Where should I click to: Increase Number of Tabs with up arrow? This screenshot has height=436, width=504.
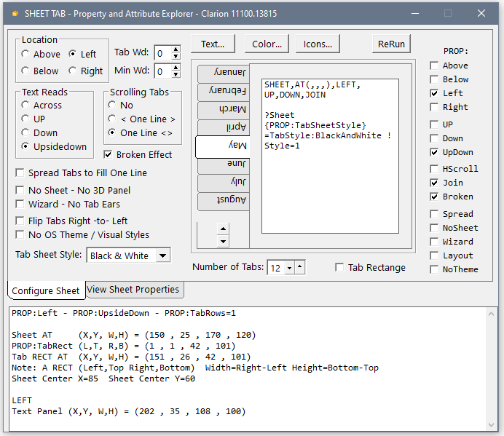click(x=299, y=267)
